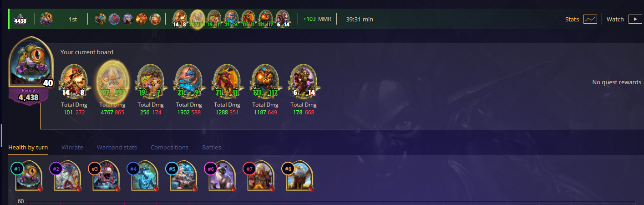Toggle the #6 cat hero portrait
644x205 pixels.
point(219,175)
